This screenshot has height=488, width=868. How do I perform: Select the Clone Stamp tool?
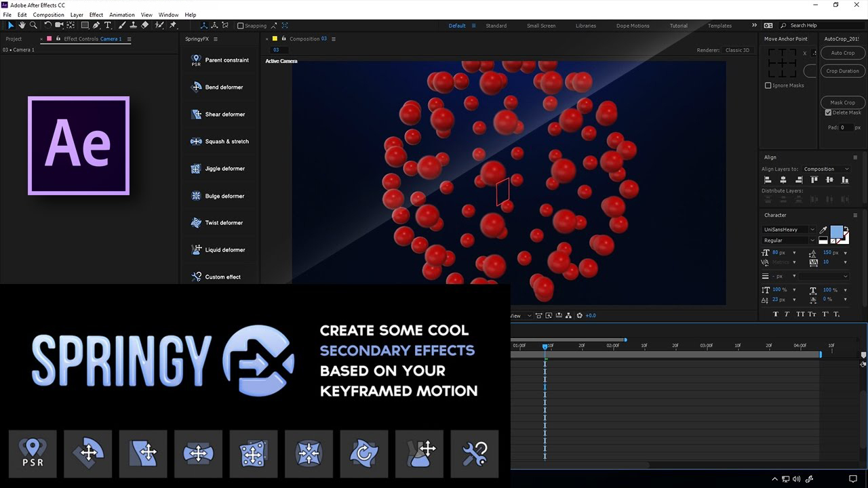point(134,25)
